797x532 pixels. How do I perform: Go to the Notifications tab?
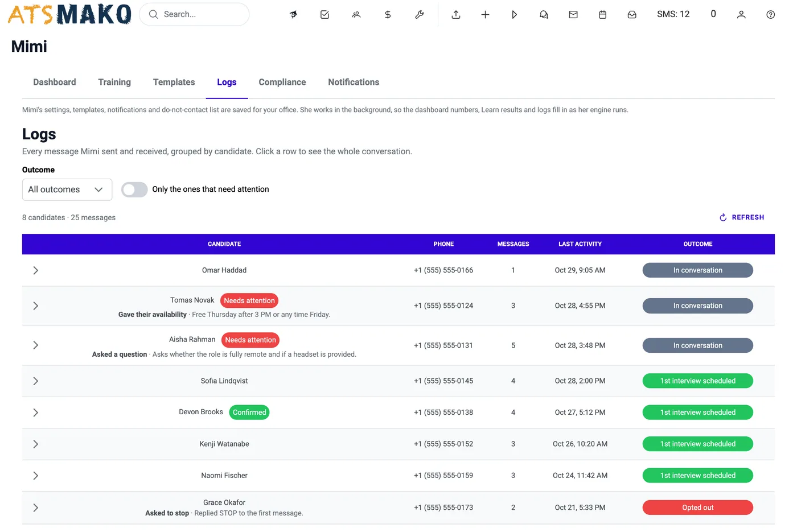tap(354, 83)
